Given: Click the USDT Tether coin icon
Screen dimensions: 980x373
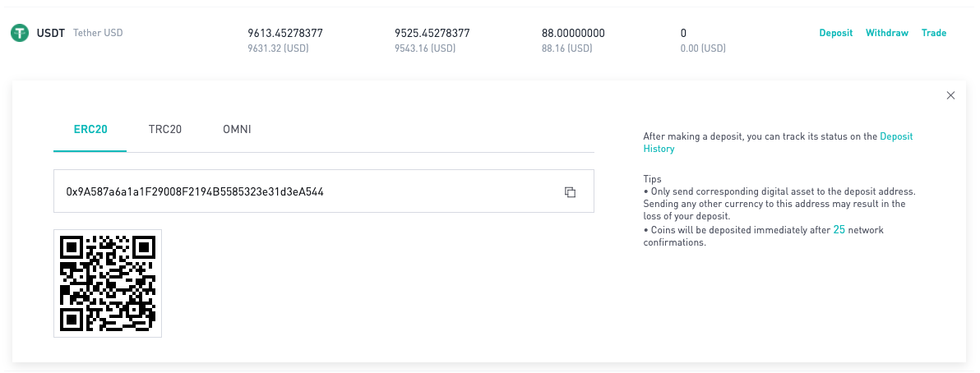Looking at the screenshot, I should (x=20, y=33).
